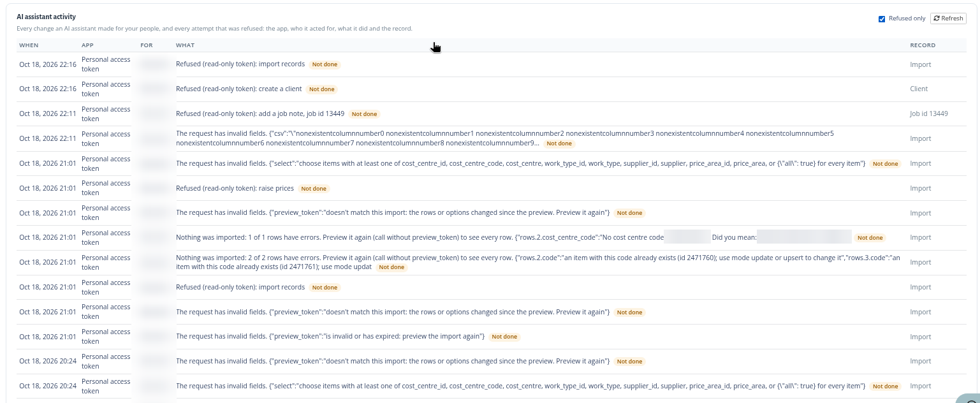Image resolution: width=980 pixels, height=403 pixels.
Task: Click Not done badge beside 'create a client'
Action: (x=321, y=89)
